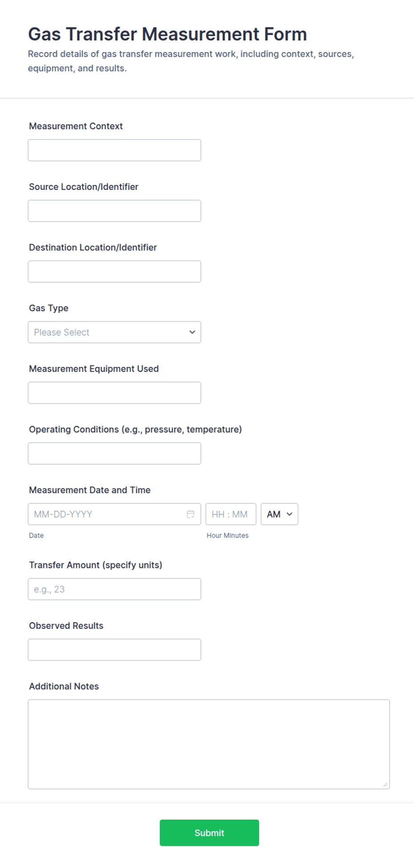Focus the Measurement Equipment Used field

point(114,393)
